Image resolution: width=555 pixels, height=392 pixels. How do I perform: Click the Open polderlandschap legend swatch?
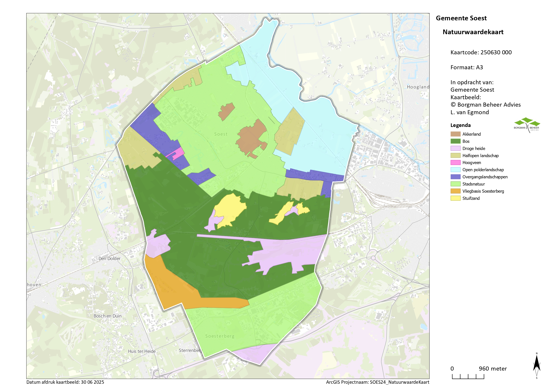point(455,170)
